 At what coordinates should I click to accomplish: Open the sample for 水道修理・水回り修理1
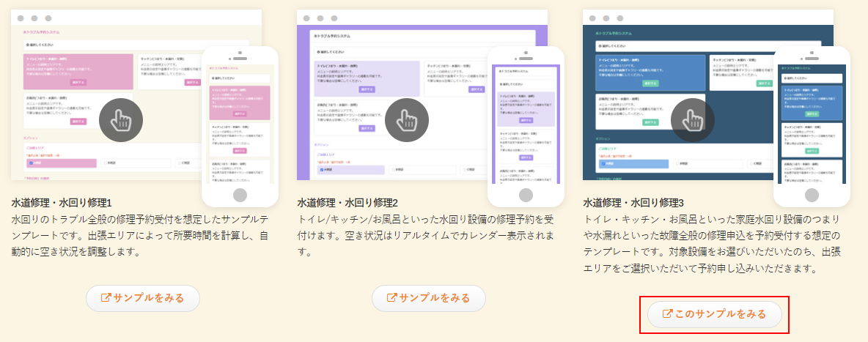pyautogui.click(x=143, y=298)
